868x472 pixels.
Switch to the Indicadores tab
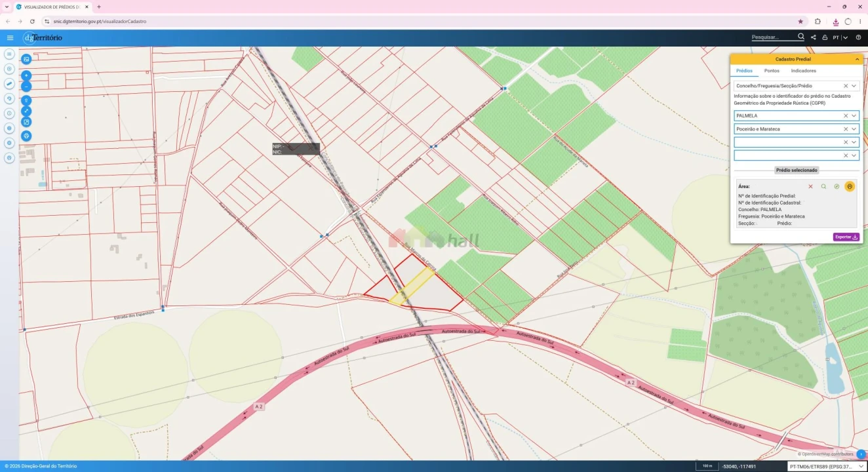tap(803, 70)
